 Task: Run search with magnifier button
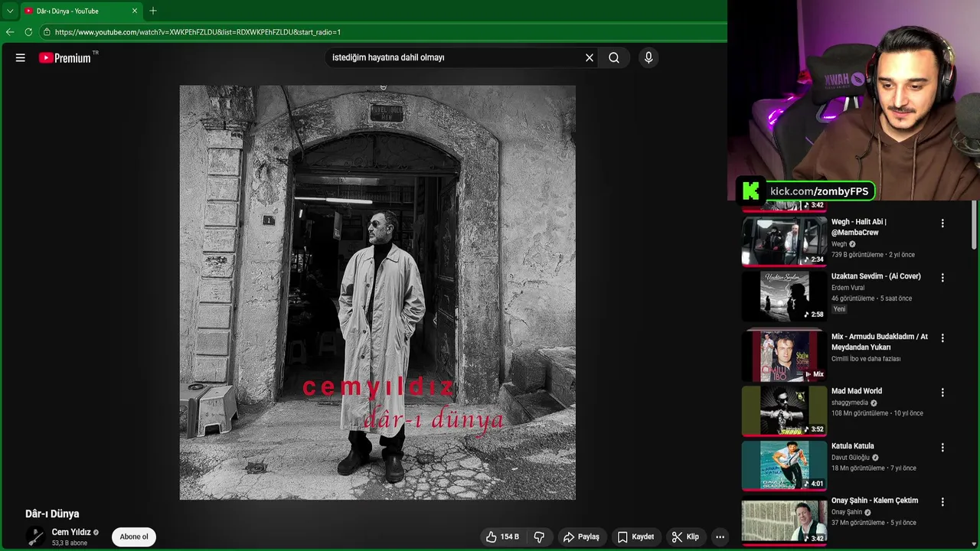click(x=614, y=57)
